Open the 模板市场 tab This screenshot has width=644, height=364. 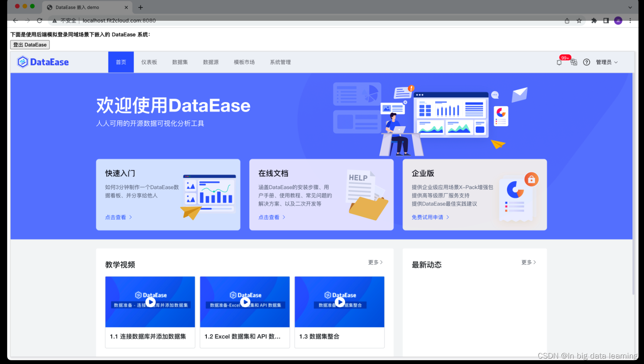[x=244, y=62]
